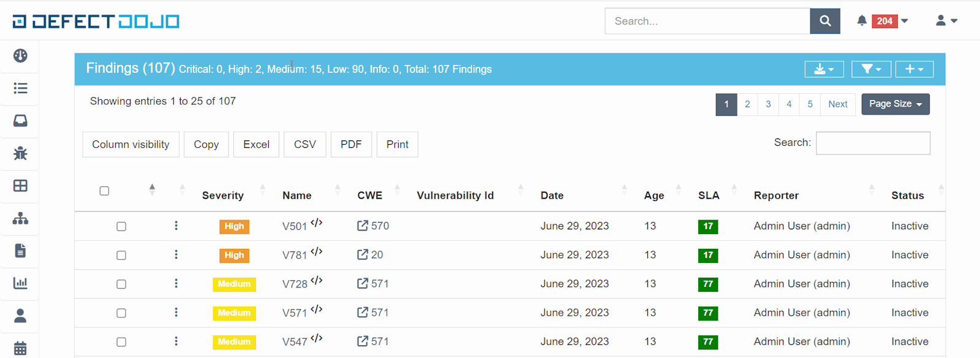Image resolution: width=980 pixels, height=358 pixels.
Task: Open the plus add finding dropdown
Action: pos(914,69)
